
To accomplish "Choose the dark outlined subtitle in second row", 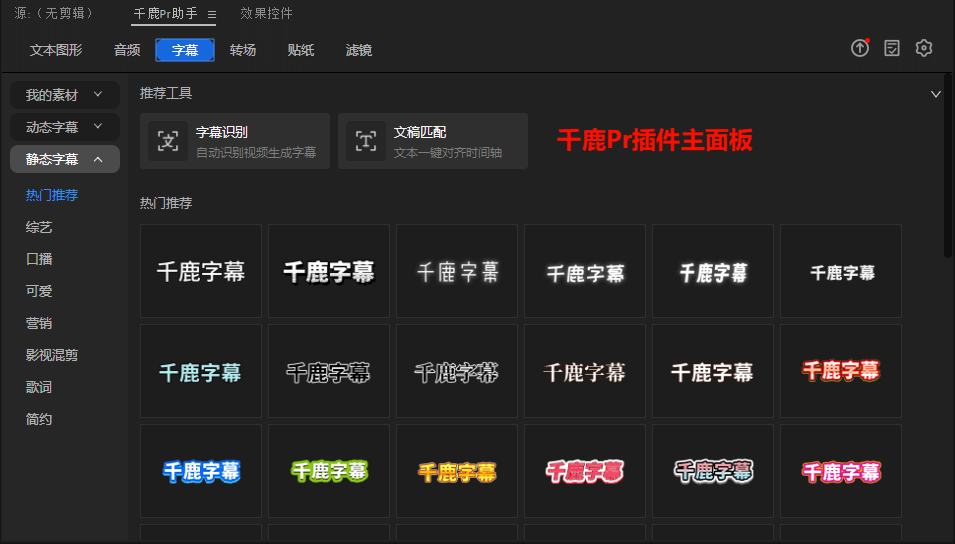I will tap(329, 371).
